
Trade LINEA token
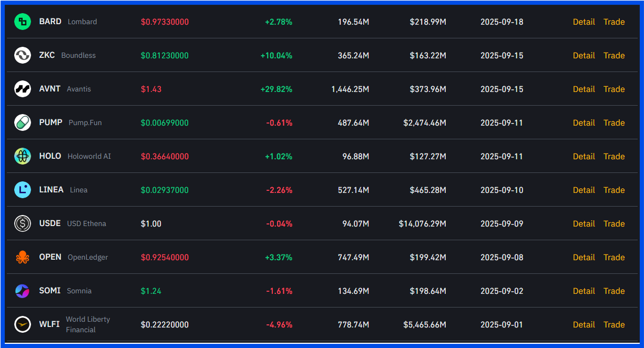tap(614, 190)
